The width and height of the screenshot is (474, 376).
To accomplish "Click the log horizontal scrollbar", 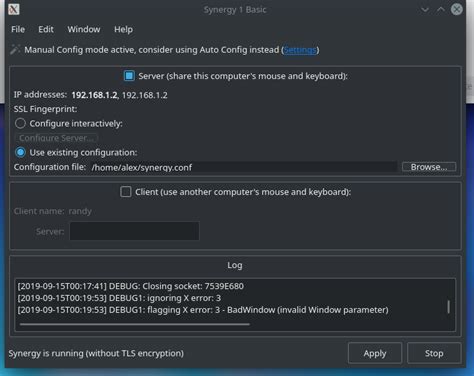I will tap(134, 324).
